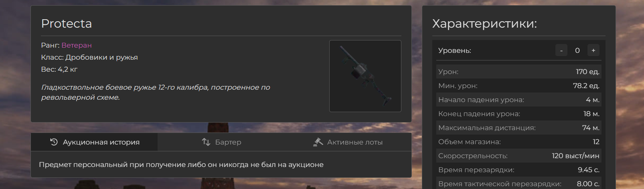Open the Protecta weapon thumbnail image

pyautogui.click(x=365, y=76)
